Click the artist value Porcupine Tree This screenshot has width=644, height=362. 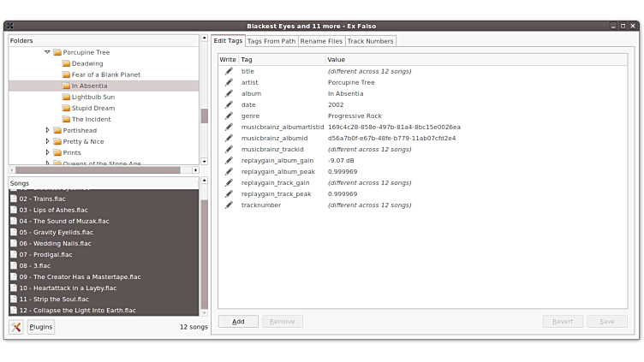click(351, 82)
